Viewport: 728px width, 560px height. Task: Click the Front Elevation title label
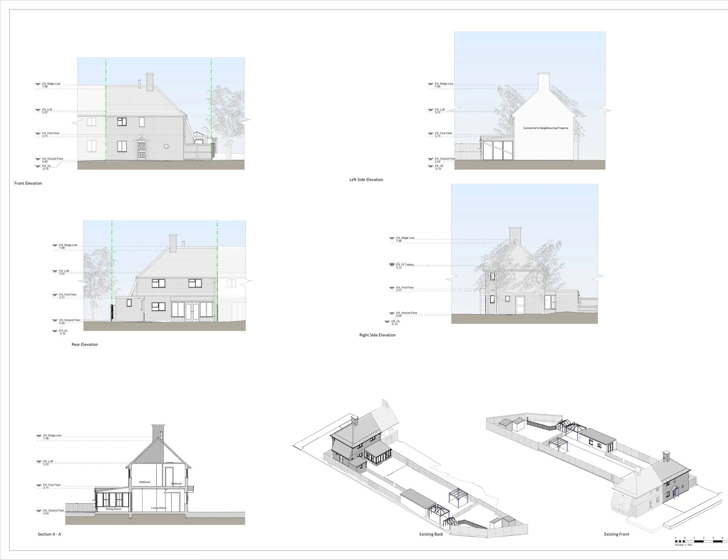point(28,183)
